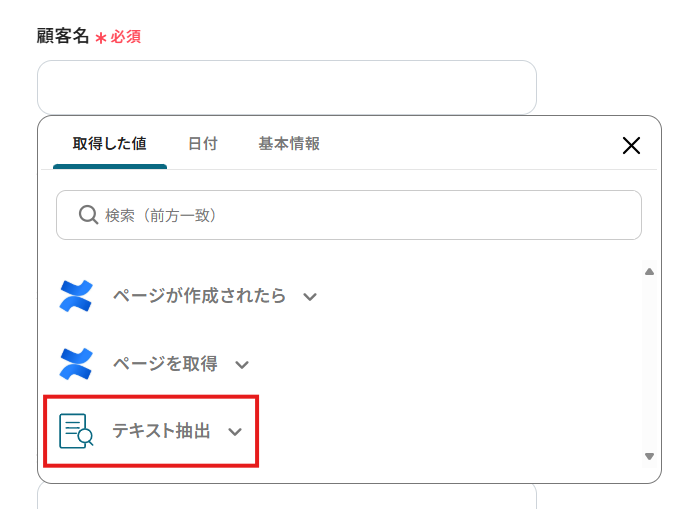Click the magnifier icon in the search box
699x509 pixels.
[87, 215]
